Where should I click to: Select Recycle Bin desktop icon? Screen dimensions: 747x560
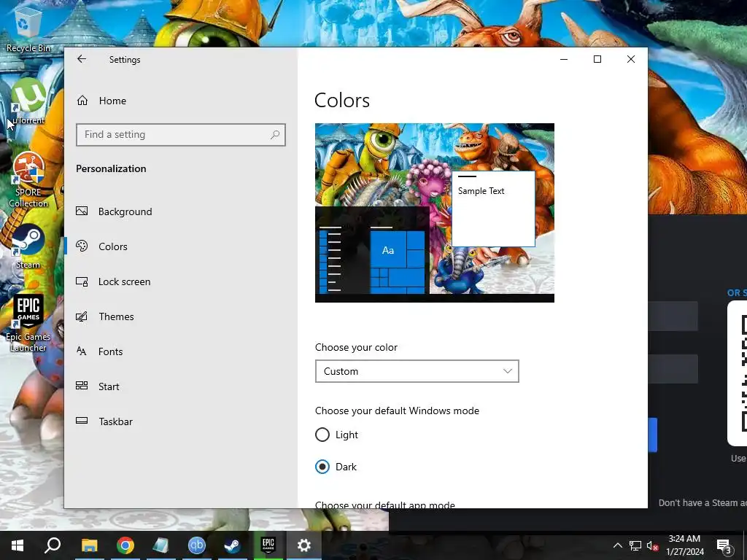[28, 29]
